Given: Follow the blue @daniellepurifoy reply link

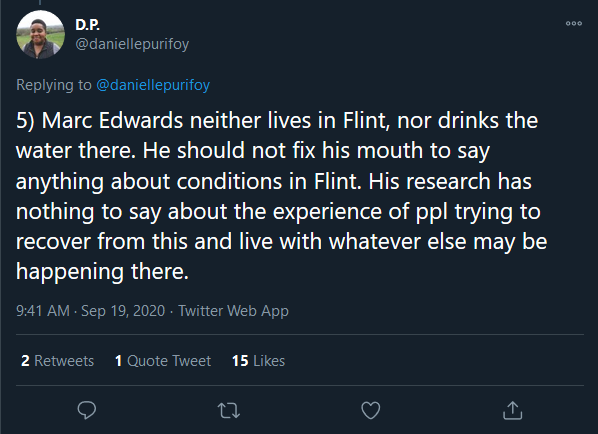Looking at the screenshot, I should 153,85.
